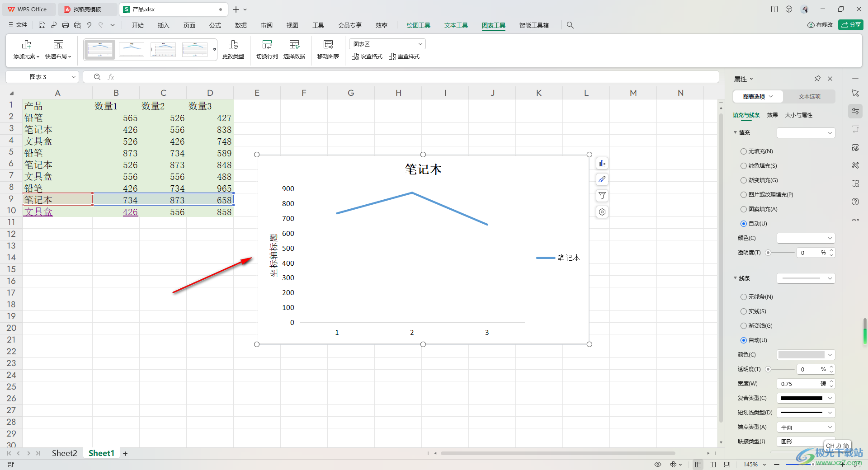The height and width of the screenshot is (470, 868).
Task: Click the Share (分享) button
Action: [x=851, y=25]
